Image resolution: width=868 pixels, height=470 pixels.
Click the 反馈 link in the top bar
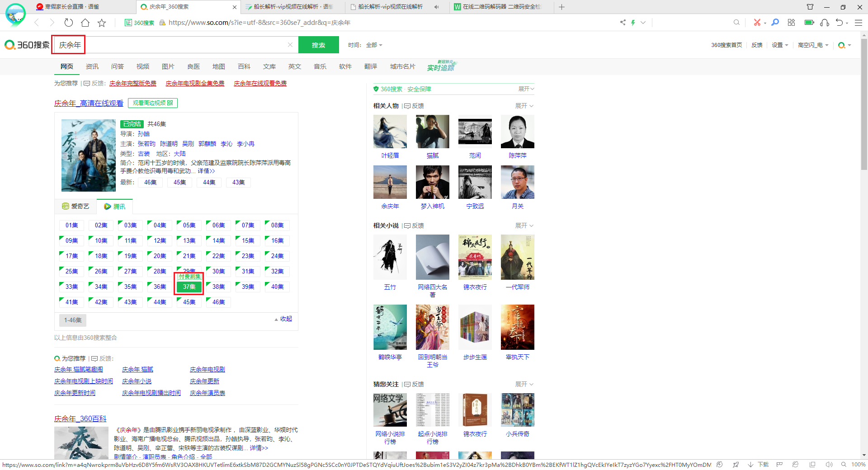[x=757, y=45]
